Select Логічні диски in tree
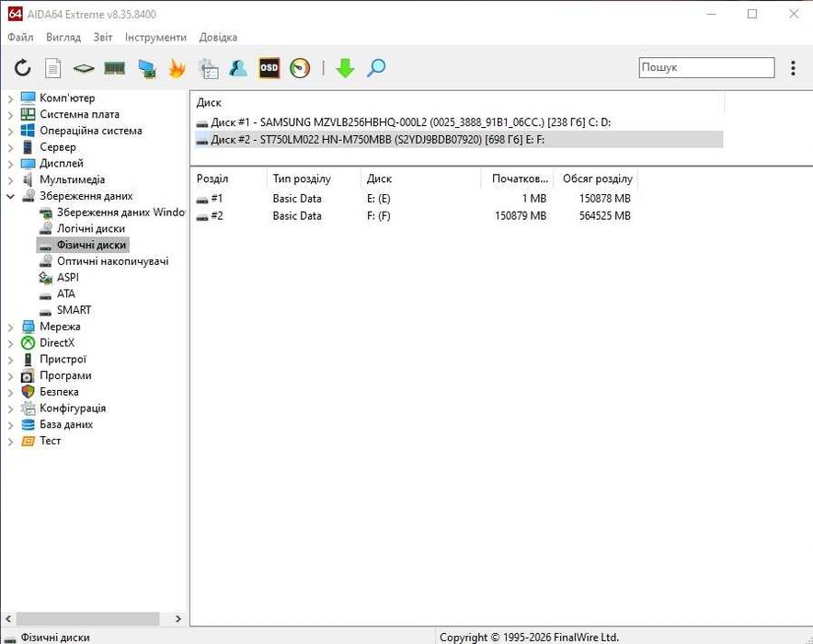This screenshot has width=813, height=644. 91,229
